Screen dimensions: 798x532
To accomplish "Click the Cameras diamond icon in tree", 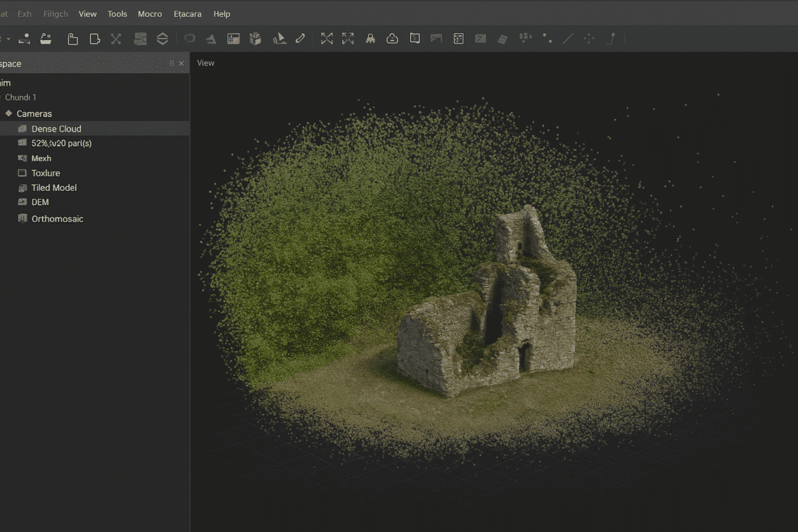I will pyautogui.click(x=9, y=113).
